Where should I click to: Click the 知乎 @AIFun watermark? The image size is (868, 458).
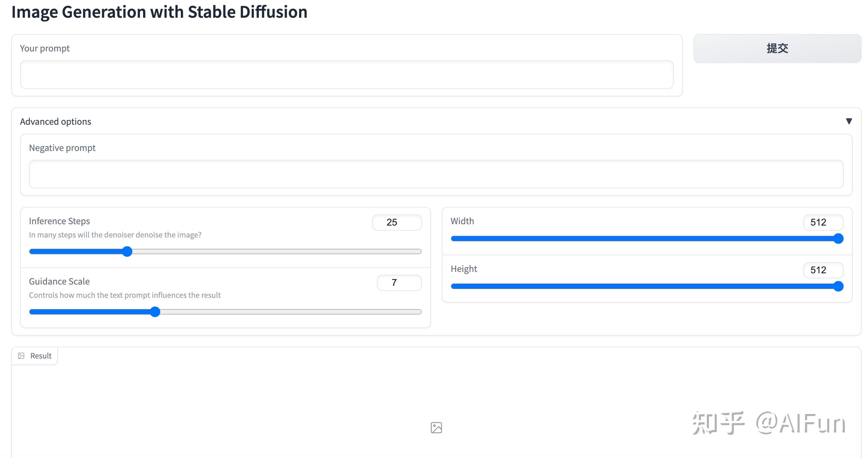tap(769, 423)
